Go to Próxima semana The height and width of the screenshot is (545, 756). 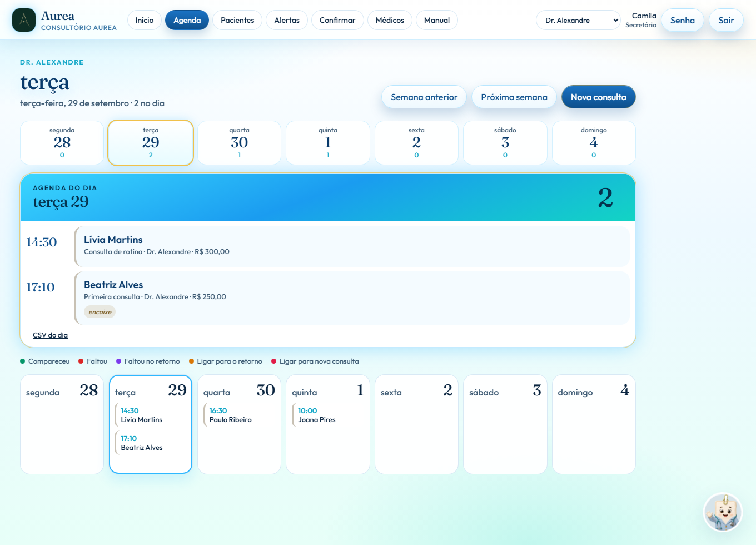[514, 97]
